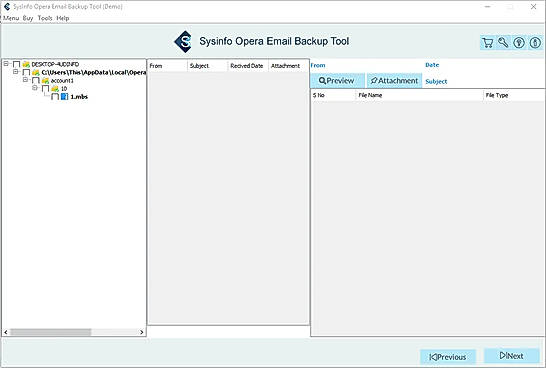The image size is (546, 368).
Task: Check the DESKTOP-4UDINFD checkbox
Action: click(16, 64)
